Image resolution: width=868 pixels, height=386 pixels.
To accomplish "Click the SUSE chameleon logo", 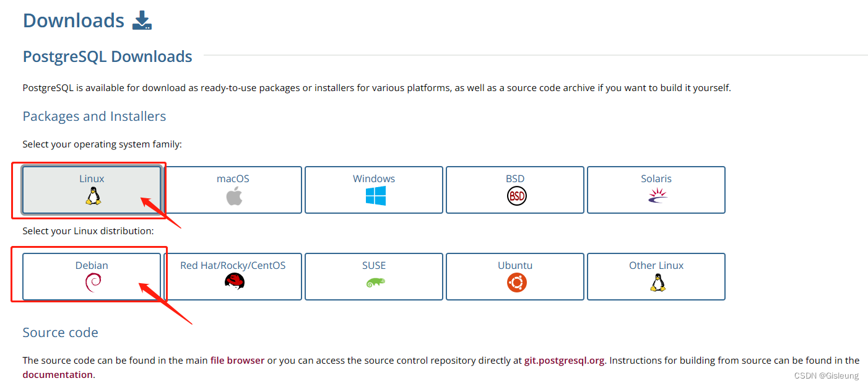I will tap(375, 283).
